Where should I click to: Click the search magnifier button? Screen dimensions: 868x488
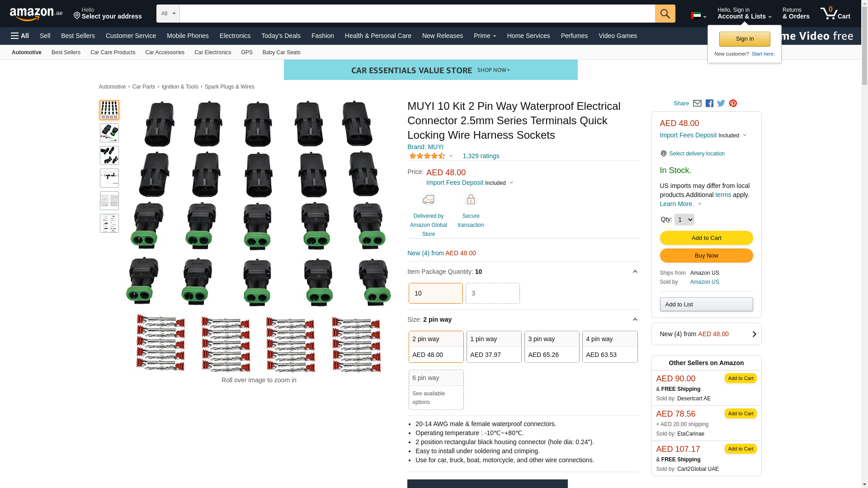(665, 14)
